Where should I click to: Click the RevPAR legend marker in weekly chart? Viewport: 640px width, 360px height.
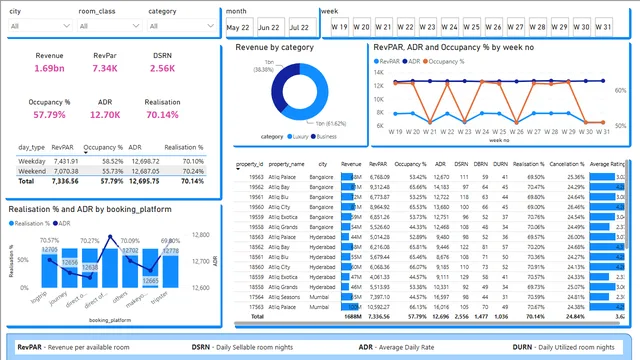coord(376,61)
